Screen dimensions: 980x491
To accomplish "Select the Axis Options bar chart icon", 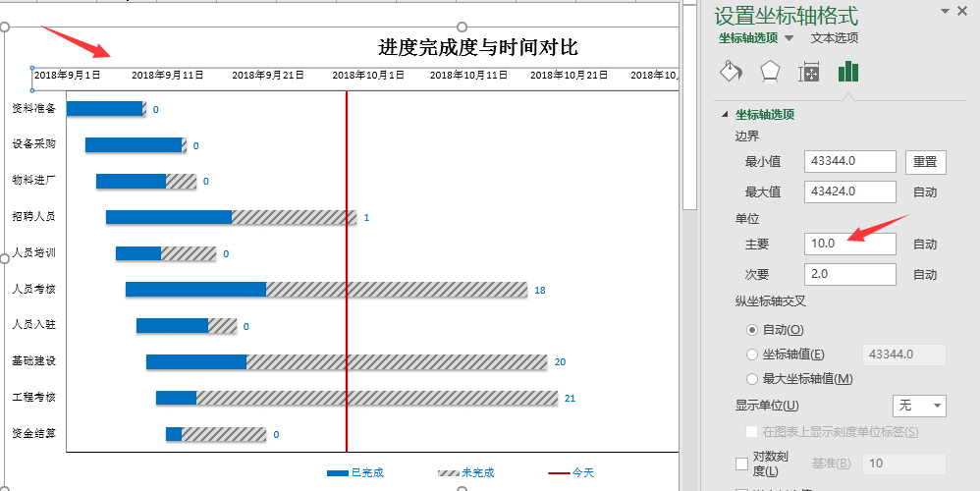I will coord(848,72).
